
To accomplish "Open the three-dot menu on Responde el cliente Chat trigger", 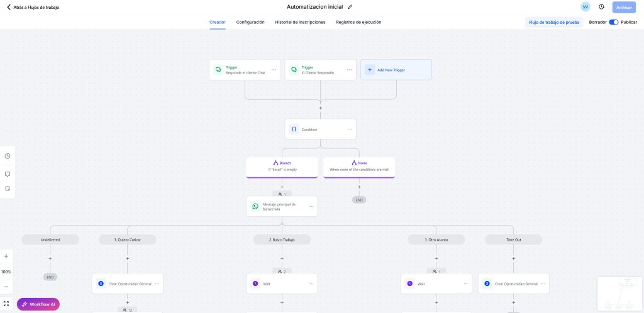I will point(274,70).
